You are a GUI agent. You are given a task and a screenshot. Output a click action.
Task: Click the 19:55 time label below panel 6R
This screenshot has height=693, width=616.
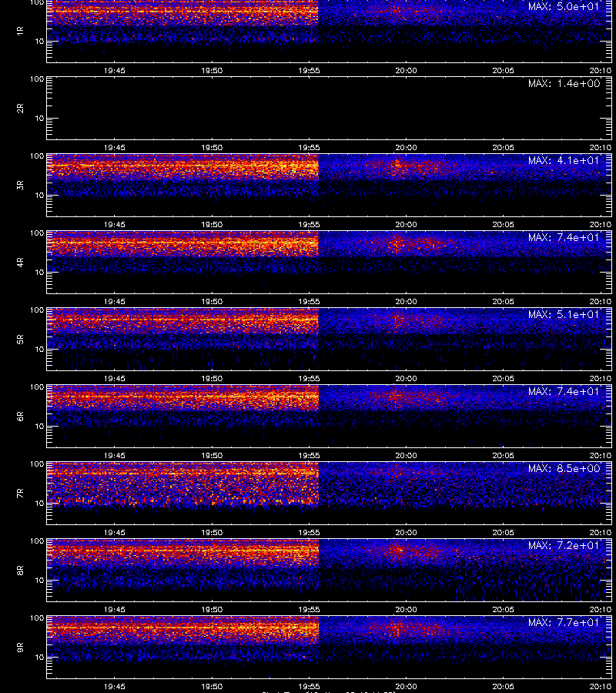click(x=309, y=456)
